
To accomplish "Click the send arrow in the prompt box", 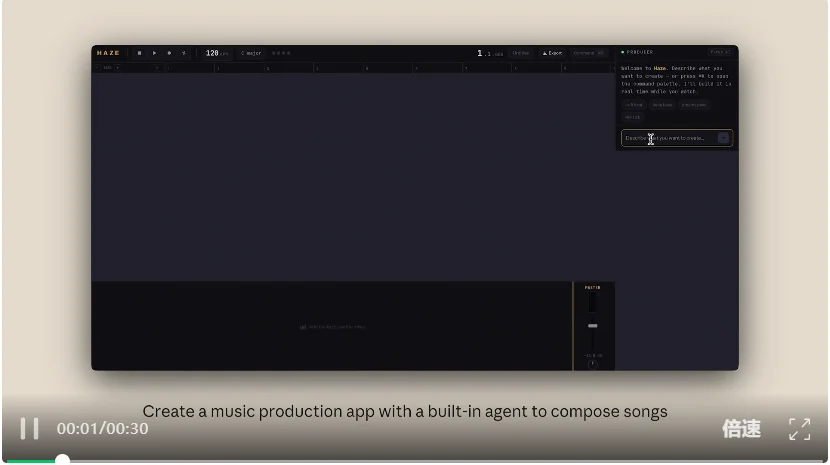I will (723, 138).
